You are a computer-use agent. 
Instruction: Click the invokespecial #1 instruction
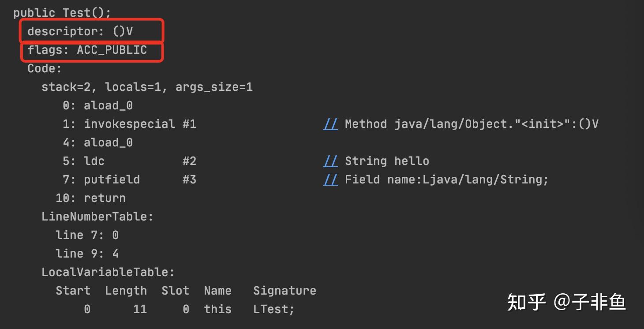(x=140, y=124)
